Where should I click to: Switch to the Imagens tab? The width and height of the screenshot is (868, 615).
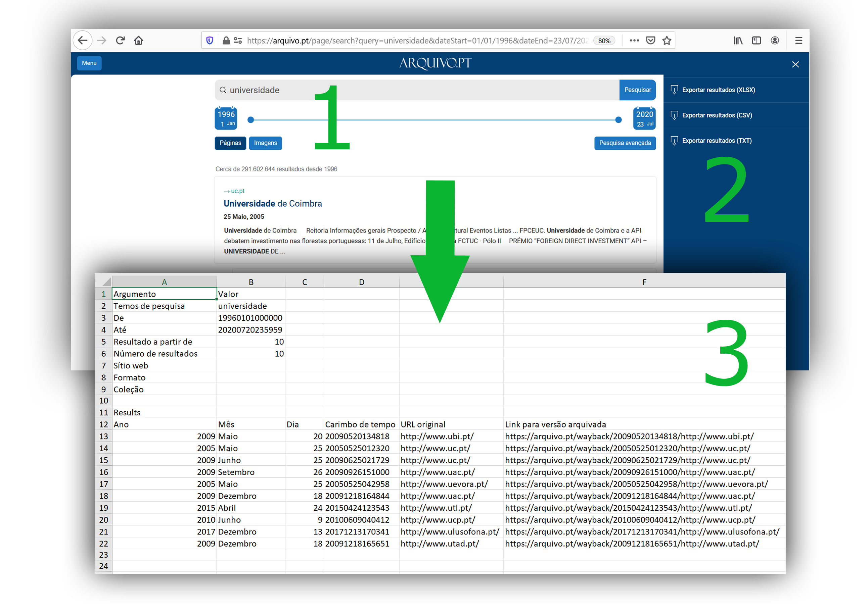tap(265, 143)
